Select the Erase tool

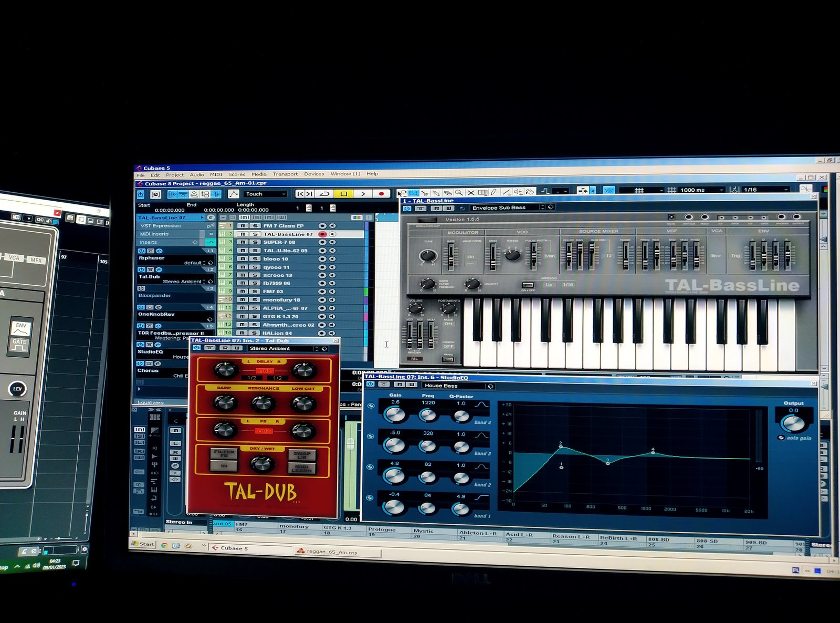point(447,193)
